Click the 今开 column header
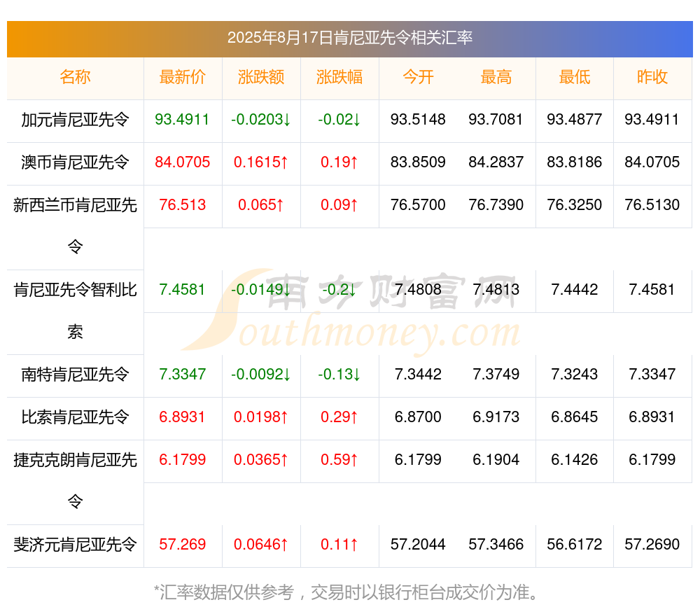700x614 pixels. pos(418,77)
